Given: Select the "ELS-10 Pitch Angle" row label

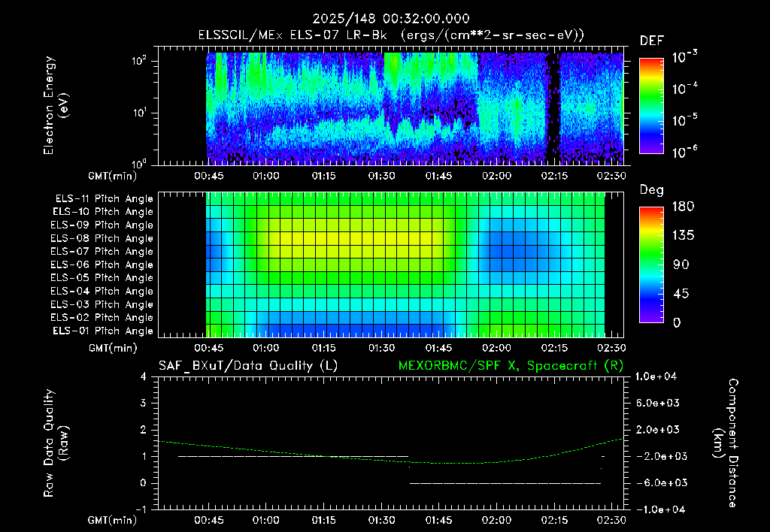Looking at the screenshot, I should 102,212.
